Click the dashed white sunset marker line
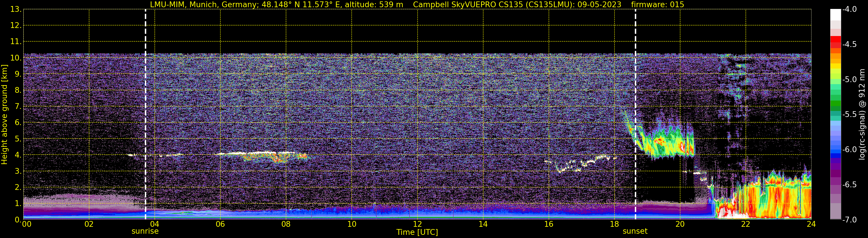This screenshot has height=238, width=868. (635, 114)
